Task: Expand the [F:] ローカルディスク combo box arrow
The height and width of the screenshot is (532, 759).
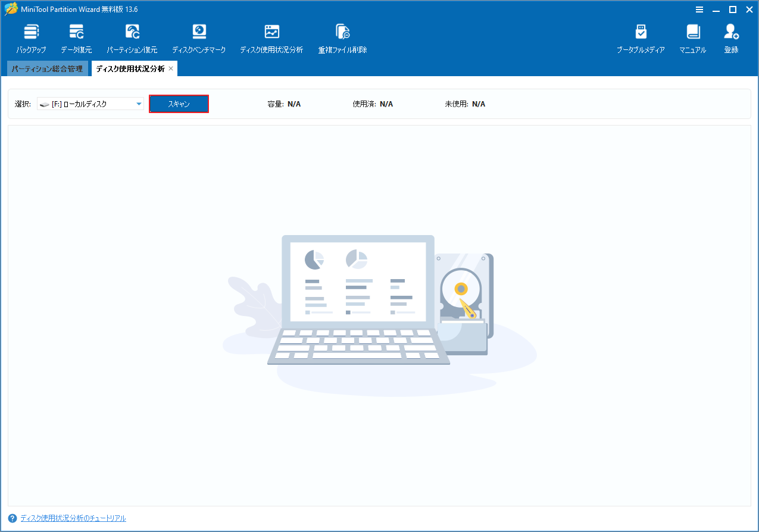Action: (139, 103)
